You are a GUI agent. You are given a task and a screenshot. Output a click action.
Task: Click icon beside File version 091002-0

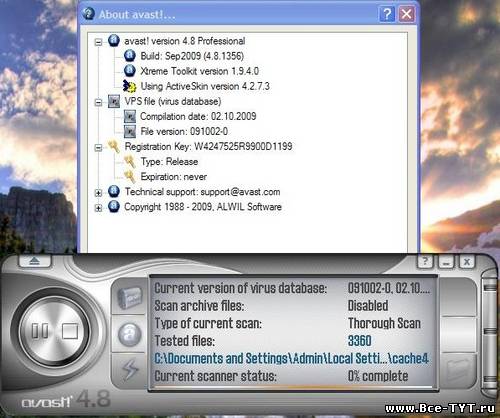(x=130, y=131)
